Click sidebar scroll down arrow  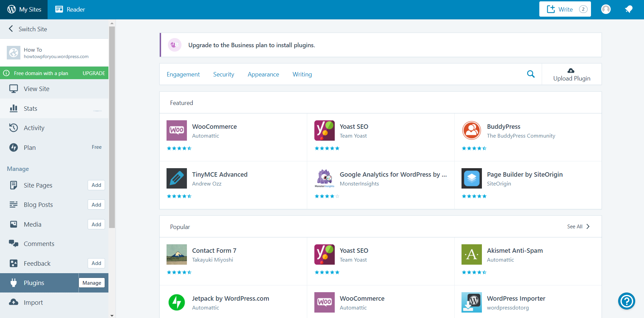[112, 315]
